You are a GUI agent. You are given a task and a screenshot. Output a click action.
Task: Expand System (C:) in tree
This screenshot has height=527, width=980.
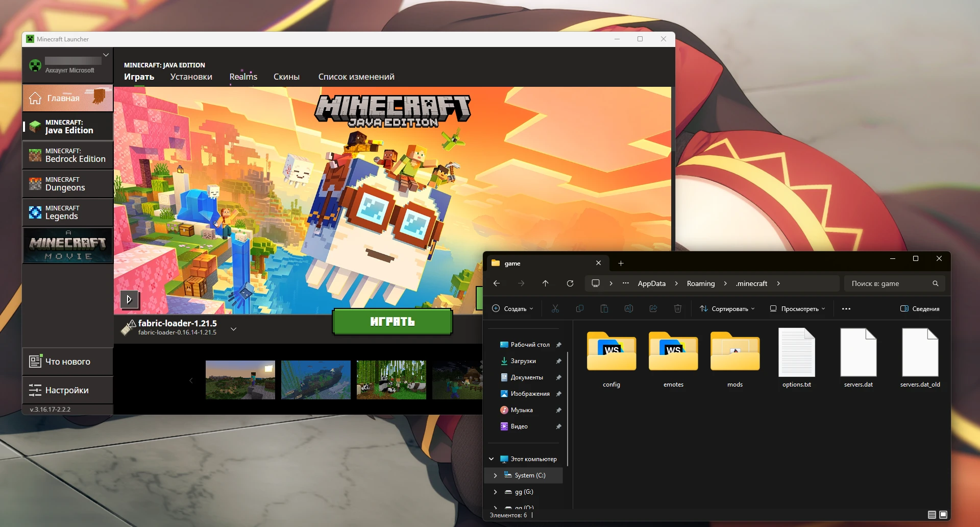click(x=495, y=475)
